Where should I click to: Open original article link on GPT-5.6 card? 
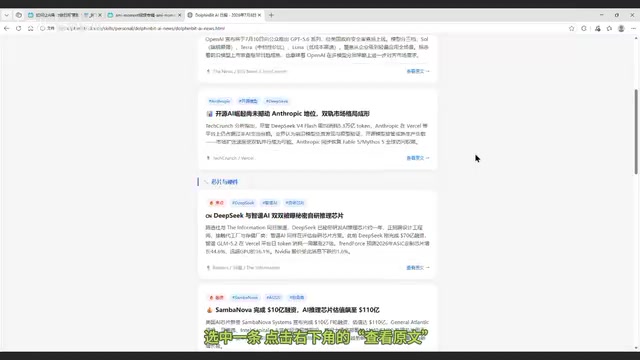(418, 71)
